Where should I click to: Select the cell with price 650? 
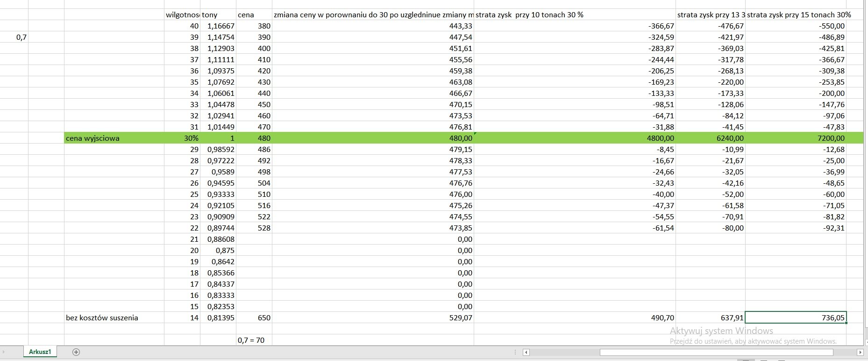click(x=254, y=318)
